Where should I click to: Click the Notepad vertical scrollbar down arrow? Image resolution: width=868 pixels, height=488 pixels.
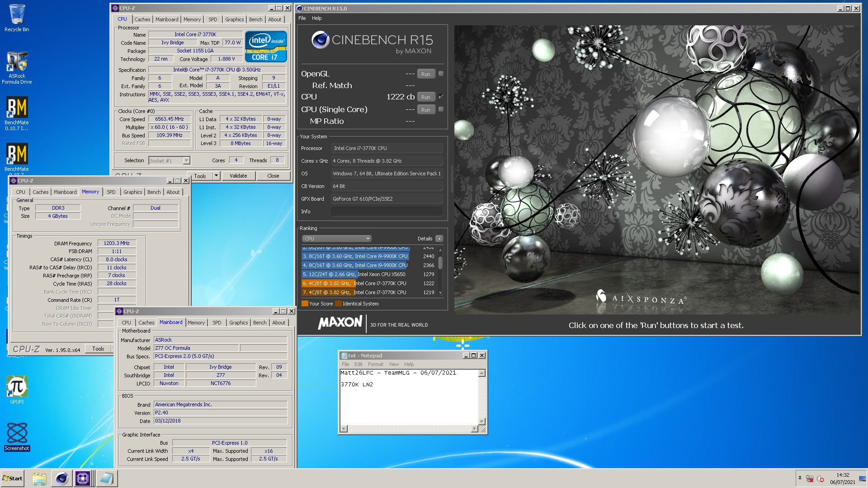point(482,422)
